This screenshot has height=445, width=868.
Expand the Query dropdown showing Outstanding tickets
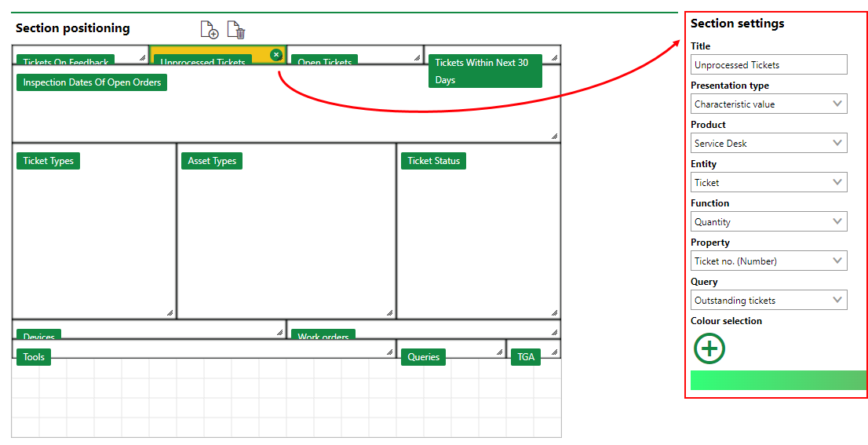click(x=768, y=300)
